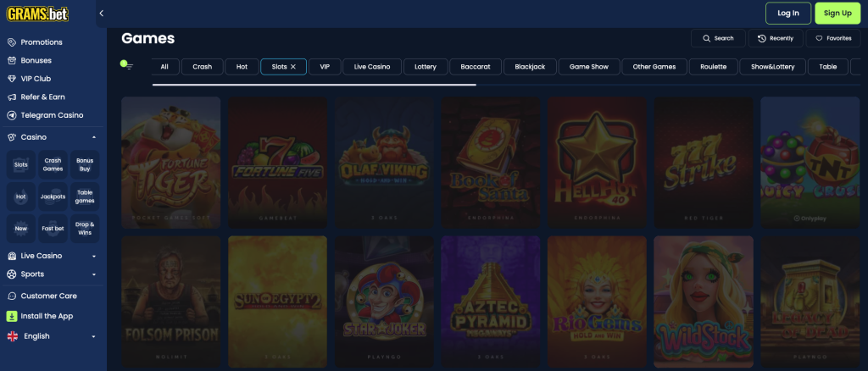Open the Olaf Viking game
The height and width of the screenshot is (371, 868).
coord(384,163)
